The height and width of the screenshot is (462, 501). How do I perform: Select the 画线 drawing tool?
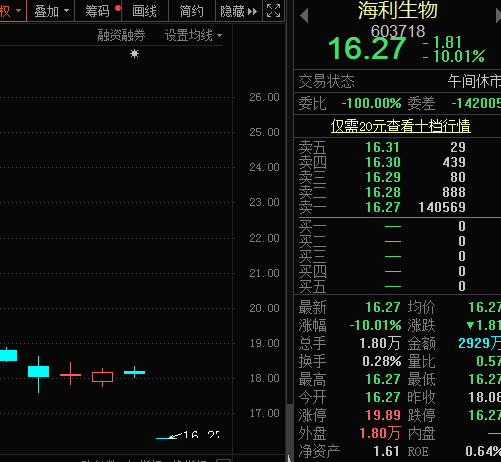click(145, 11)
